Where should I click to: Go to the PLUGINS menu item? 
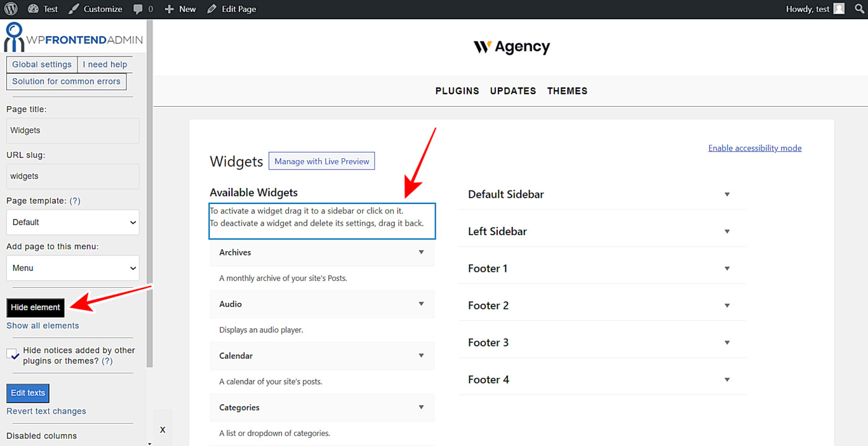tap(457, 91)
